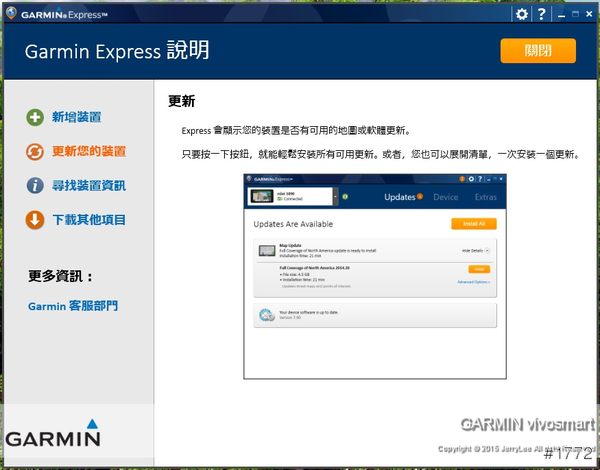Open settings via the gear icon
600x470 pixels.
click(x=522, y=15)
